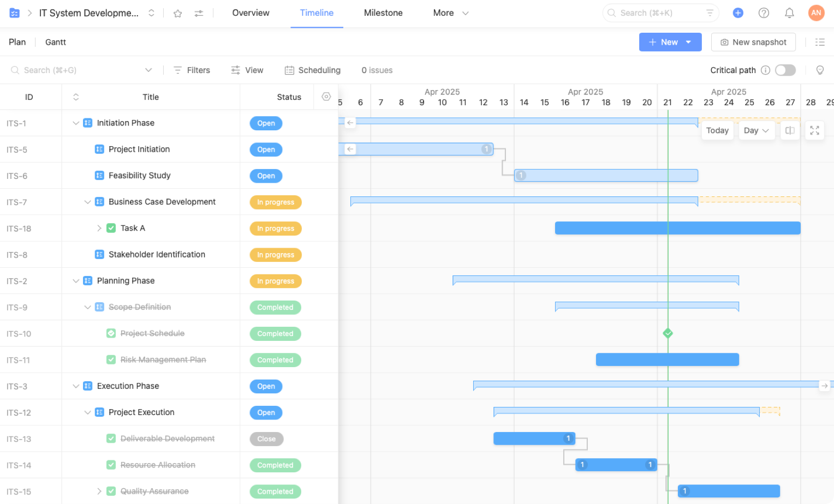
Task: Open the View options icon
Action: pyautogui.click(x=235, y=70)
